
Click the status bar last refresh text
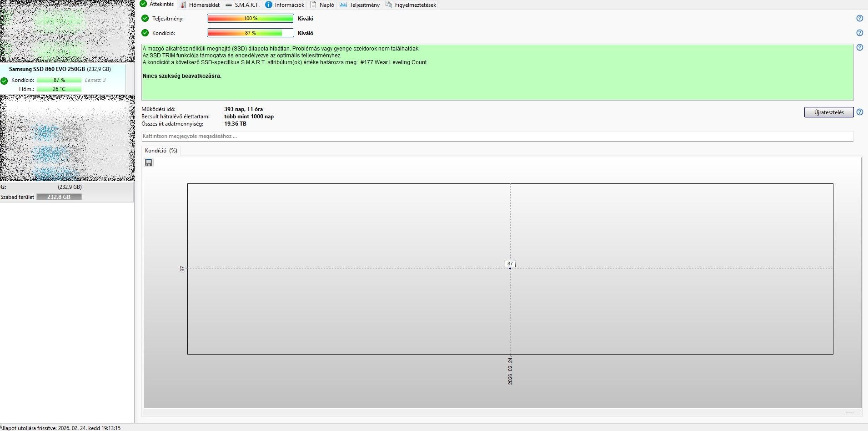tap(60, 428)
